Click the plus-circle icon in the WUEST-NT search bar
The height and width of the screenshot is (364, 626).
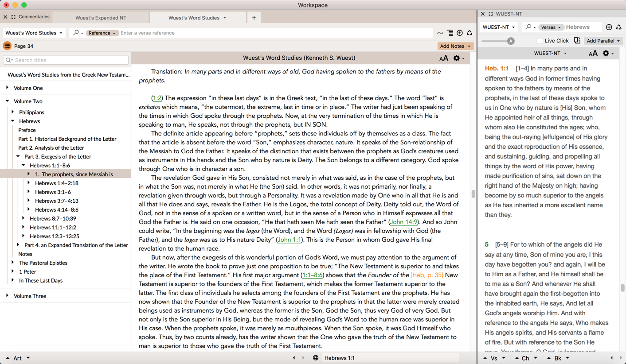(609, 27)
